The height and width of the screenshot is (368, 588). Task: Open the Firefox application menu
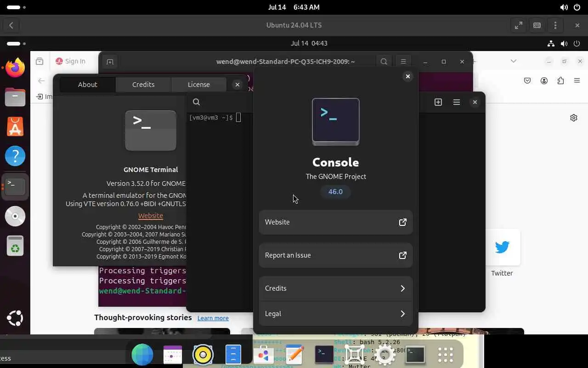tap(577, 81)
